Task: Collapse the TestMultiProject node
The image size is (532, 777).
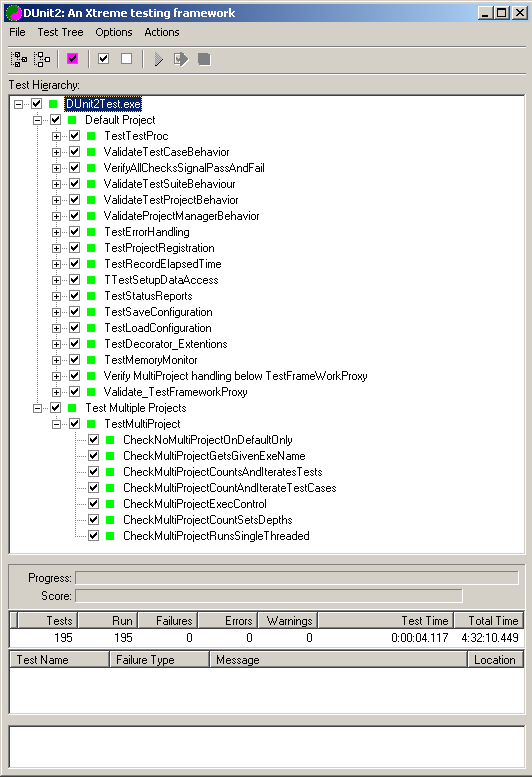Action: click(56, 424)
